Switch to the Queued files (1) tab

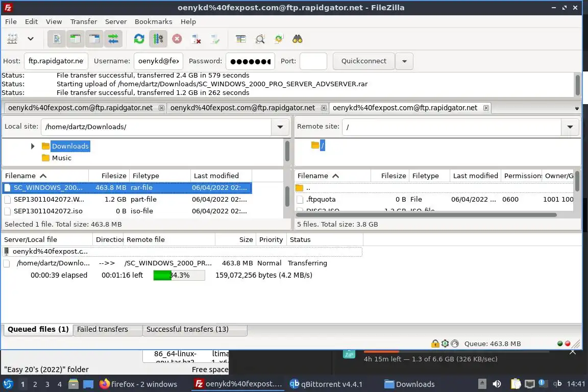tap(38, 330)
